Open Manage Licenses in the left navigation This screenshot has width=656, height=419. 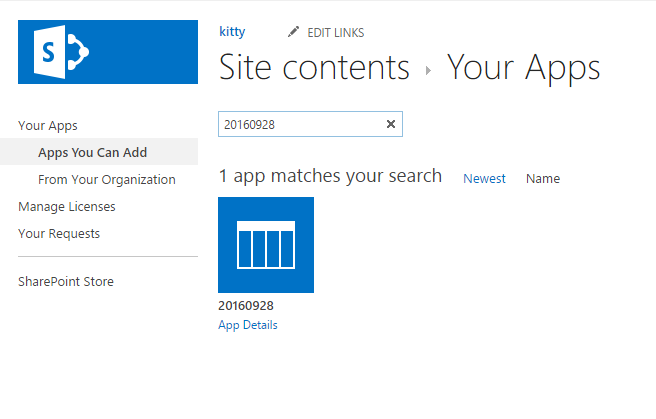[x=67, y=207]
